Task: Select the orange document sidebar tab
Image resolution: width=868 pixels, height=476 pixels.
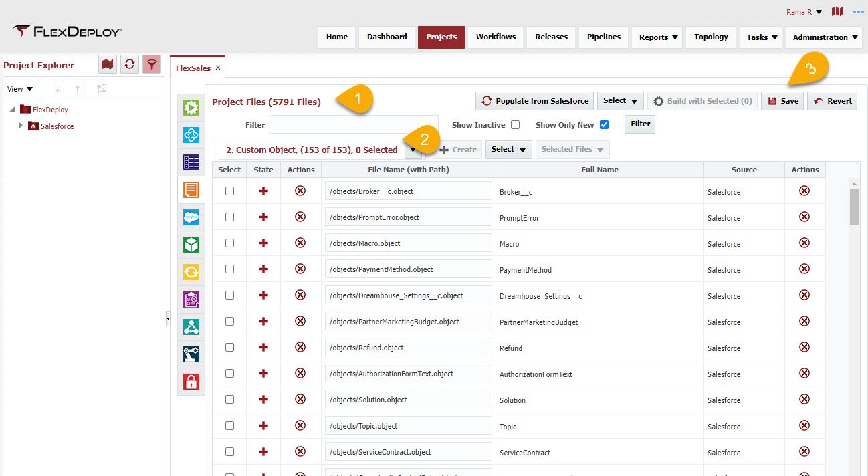Action: (x=191, y=190)
